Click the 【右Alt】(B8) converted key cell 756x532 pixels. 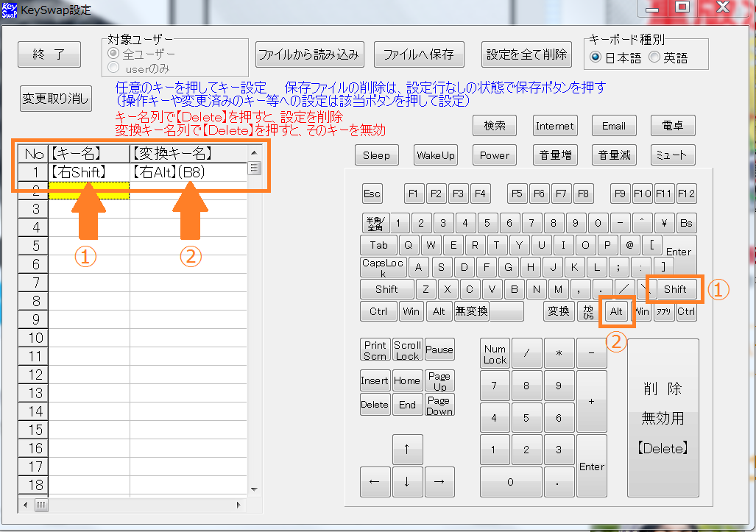[187, 172]
